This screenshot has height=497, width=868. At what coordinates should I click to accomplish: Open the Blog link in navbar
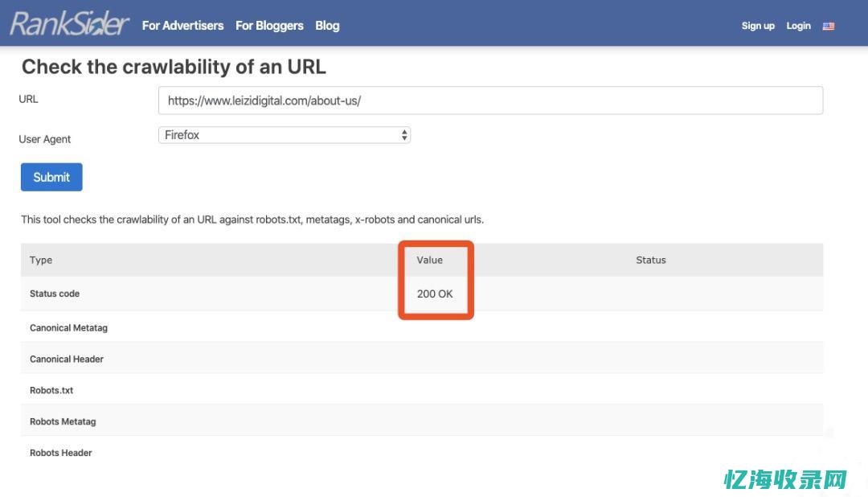pos(327,26)
